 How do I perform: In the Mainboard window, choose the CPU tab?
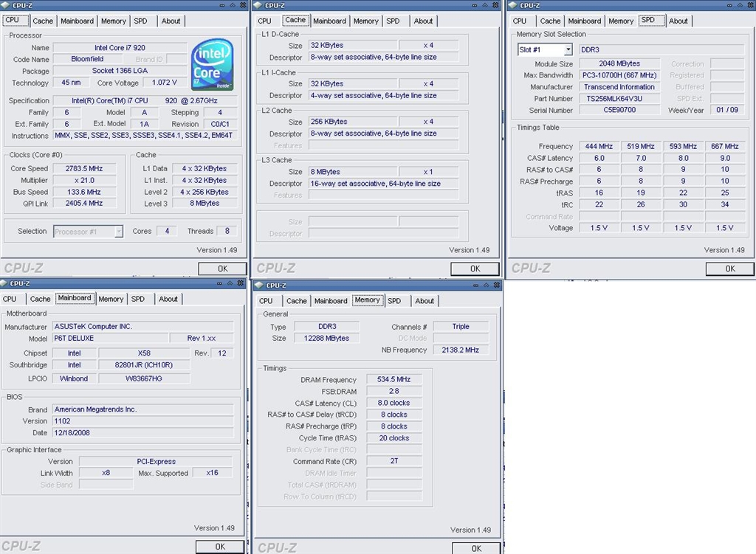[x=10, y=299]
